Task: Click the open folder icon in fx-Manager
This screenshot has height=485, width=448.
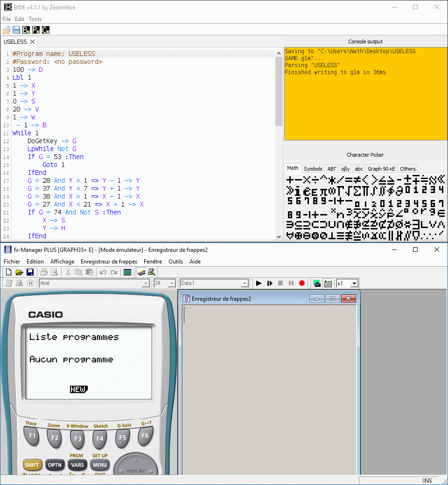Action: pyautogui.click(x=20, y=272)
